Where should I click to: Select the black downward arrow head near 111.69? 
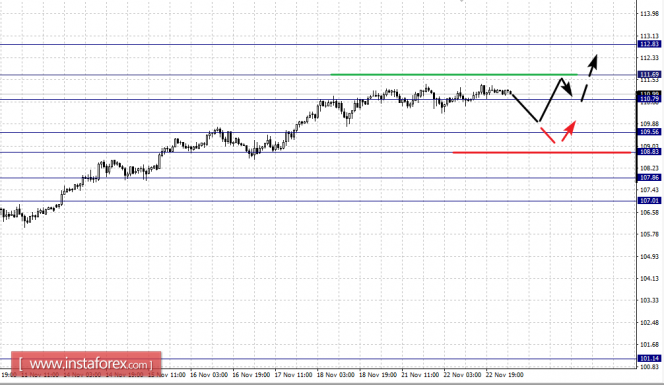point(567,89)
